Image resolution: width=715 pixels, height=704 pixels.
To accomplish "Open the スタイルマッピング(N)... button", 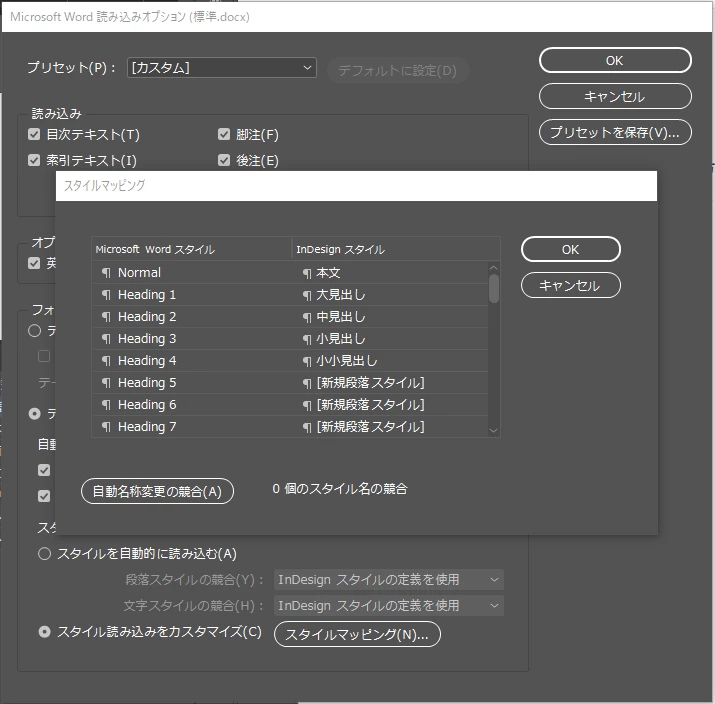I will pos(357,634).
